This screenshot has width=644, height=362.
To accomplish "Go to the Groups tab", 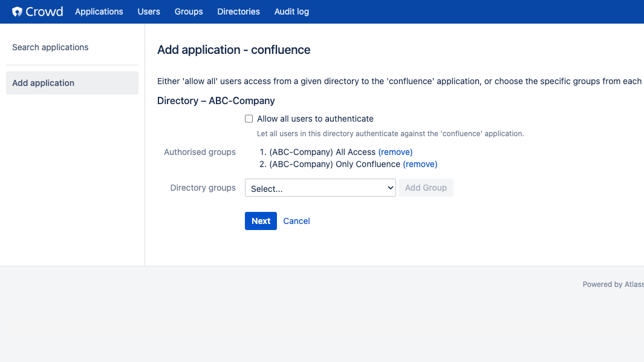I will (x=189, y=12).
